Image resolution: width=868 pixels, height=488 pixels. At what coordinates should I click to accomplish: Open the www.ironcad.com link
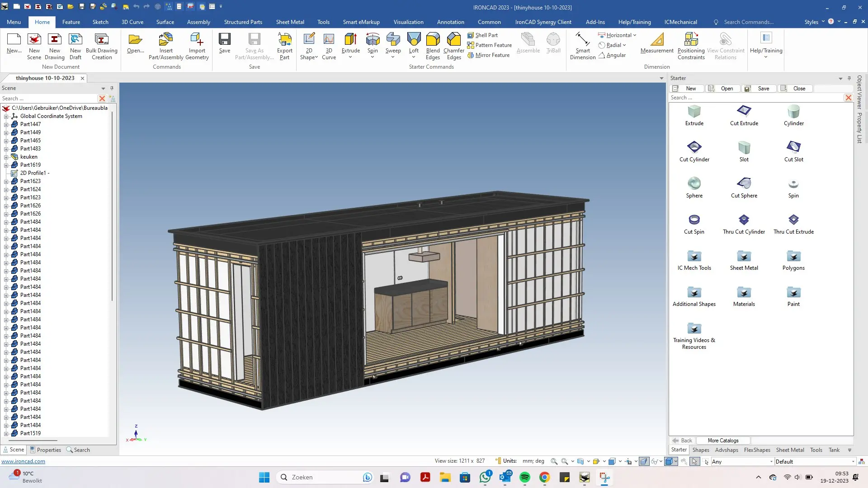pos(23,461)
